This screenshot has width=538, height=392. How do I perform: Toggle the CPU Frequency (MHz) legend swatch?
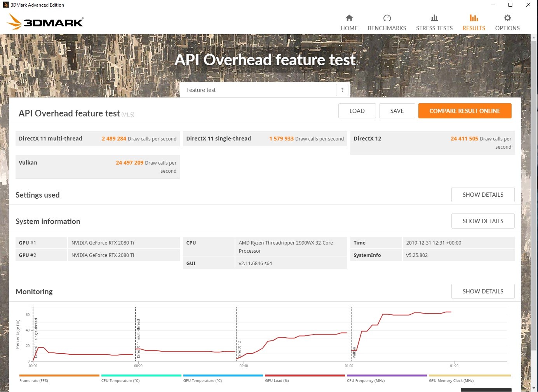click(x=387, y=375)
